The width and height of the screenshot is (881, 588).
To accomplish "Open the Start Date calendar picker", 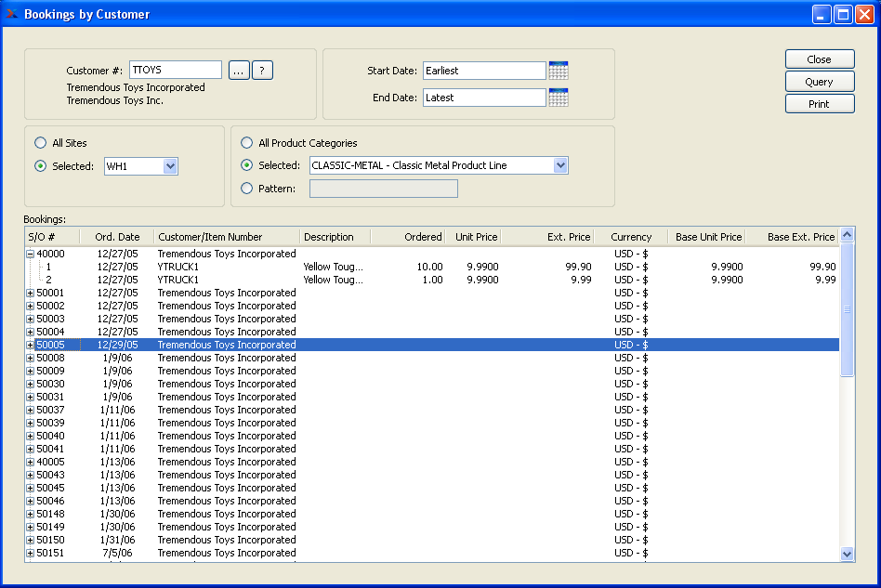I will 559,71.
